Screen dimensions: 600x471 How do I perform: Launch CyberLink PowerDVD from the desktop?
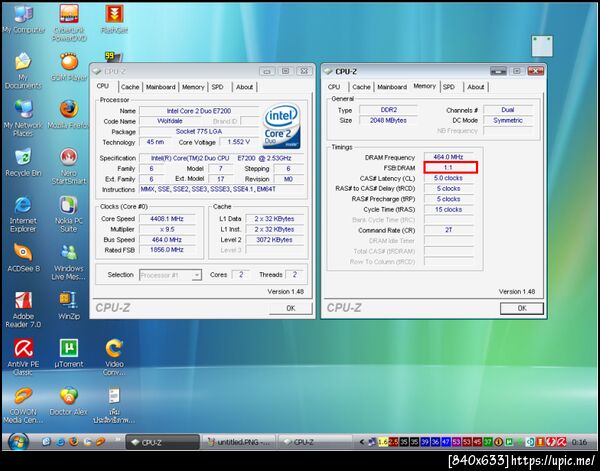(69, 22)
